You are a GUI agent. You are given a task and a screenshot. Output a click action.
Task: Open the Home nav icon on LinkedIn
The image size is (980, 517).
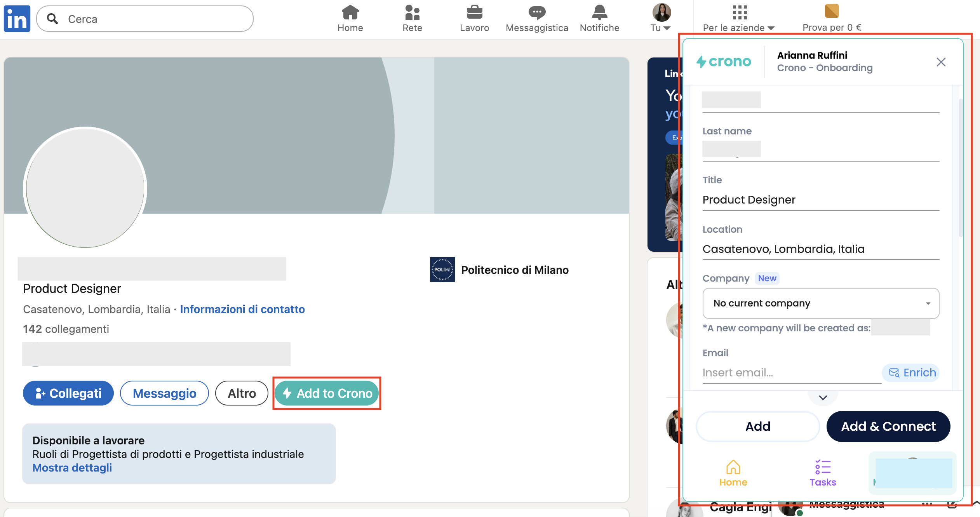click(350, 13)
